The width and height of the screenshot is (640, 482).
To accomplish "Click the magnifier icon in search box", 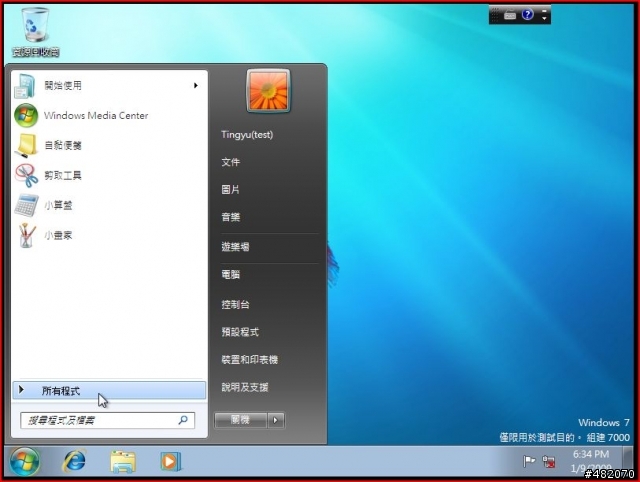I will (x=183, y=420).
